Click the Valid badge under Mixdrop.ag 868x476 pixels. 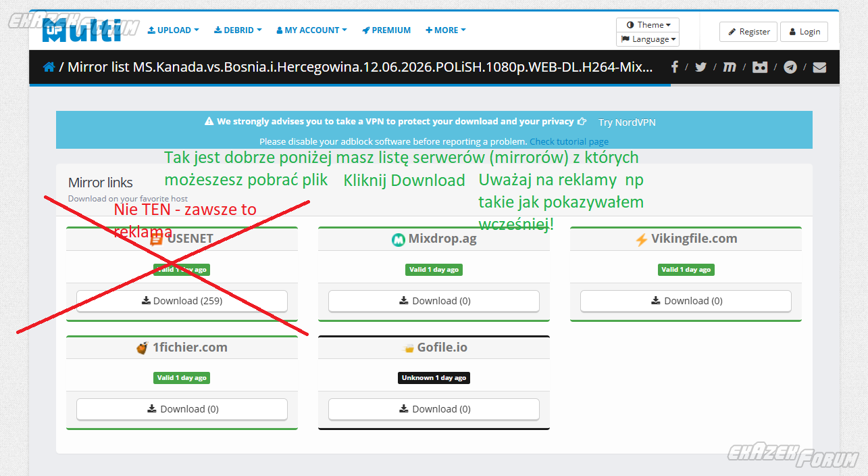(x=434, y=269)
